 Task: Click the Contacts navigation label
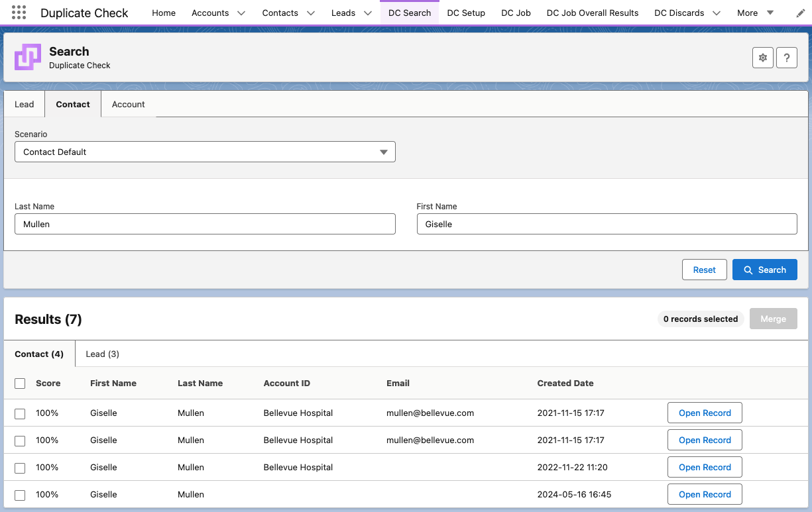[x=280, y=13]
